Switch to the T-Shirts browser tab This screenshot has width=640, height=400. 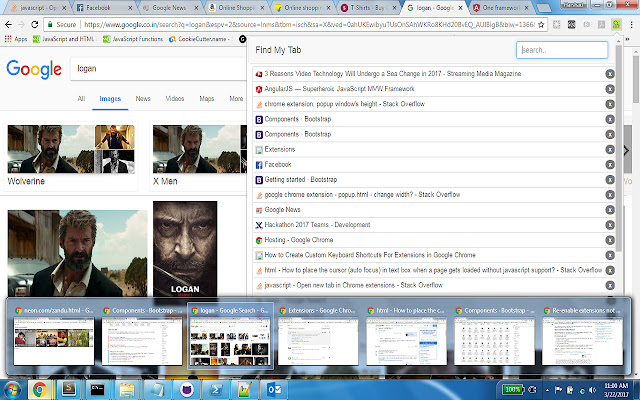pos(370,8)
